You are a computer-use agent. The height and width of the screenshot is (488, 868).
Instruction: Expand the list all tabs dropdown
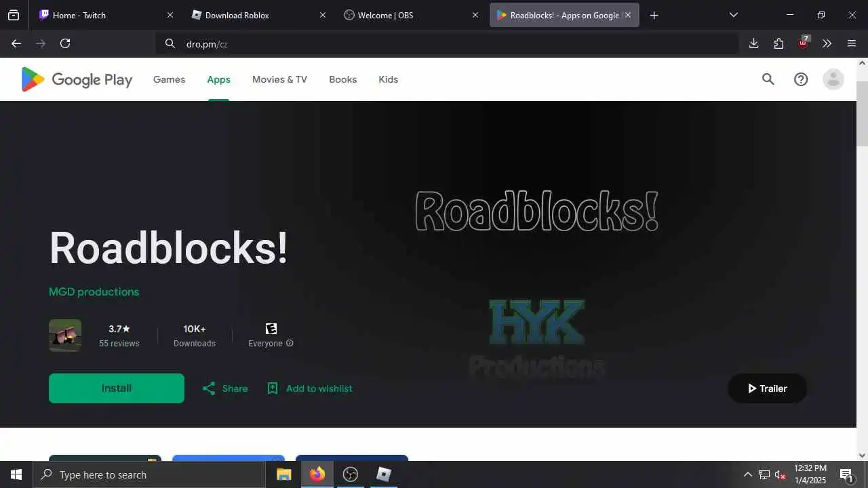pyautogui.click(x=733, y=15)
